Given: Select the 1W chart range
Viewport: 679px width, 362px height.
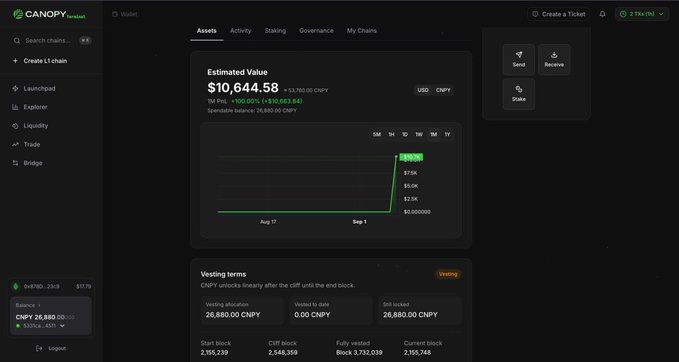Looking at the screenshot, I should click(419, 135).
